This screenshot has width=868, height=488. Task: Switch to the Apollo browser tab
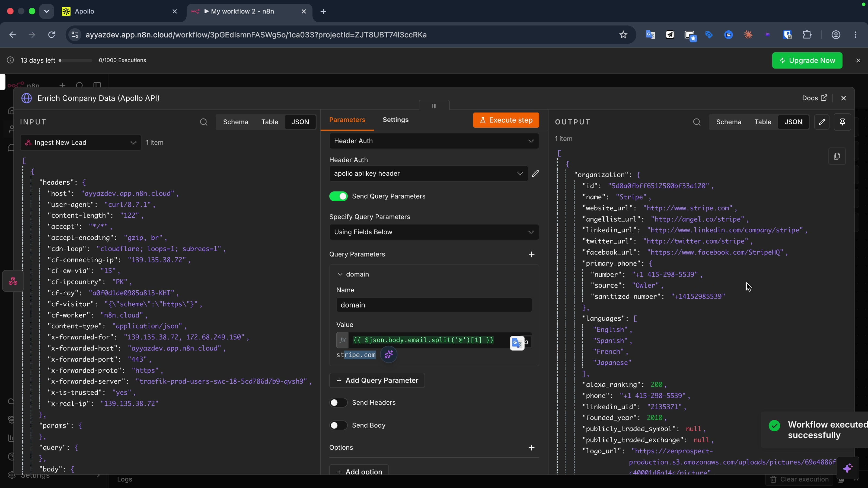click(120, 11)
